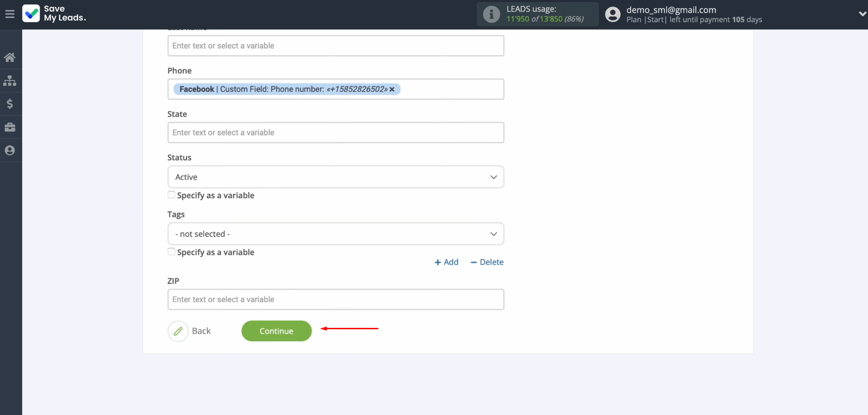Click the Save My Leads logo
868x415 pixels.
tap(54, 14)
